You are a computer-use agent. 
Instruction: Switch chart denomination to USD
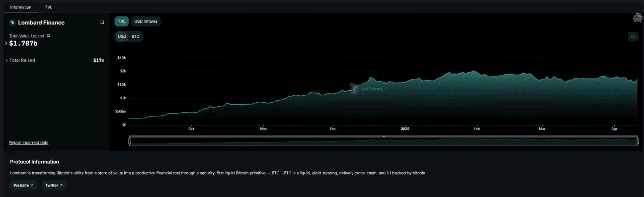[122, 36]
